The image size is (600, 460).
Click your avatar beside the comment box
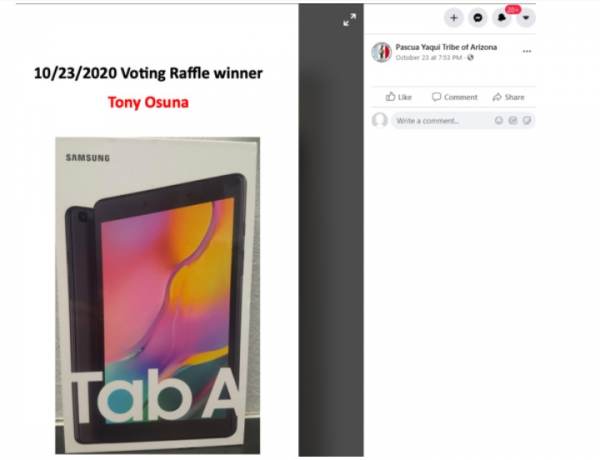coord(380,121)
